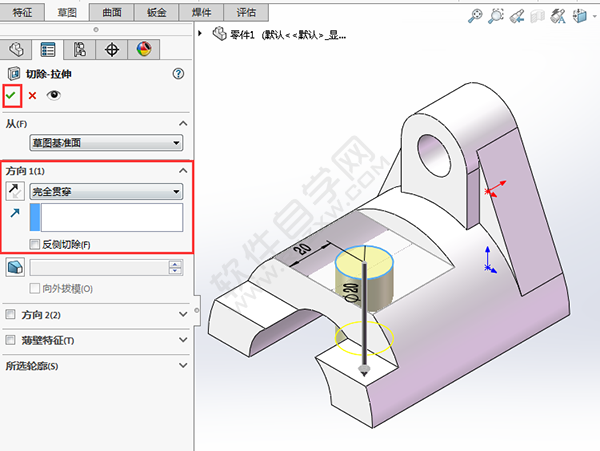
Task: Click the Zoom to Fit icon
Action: click(475, 16)
